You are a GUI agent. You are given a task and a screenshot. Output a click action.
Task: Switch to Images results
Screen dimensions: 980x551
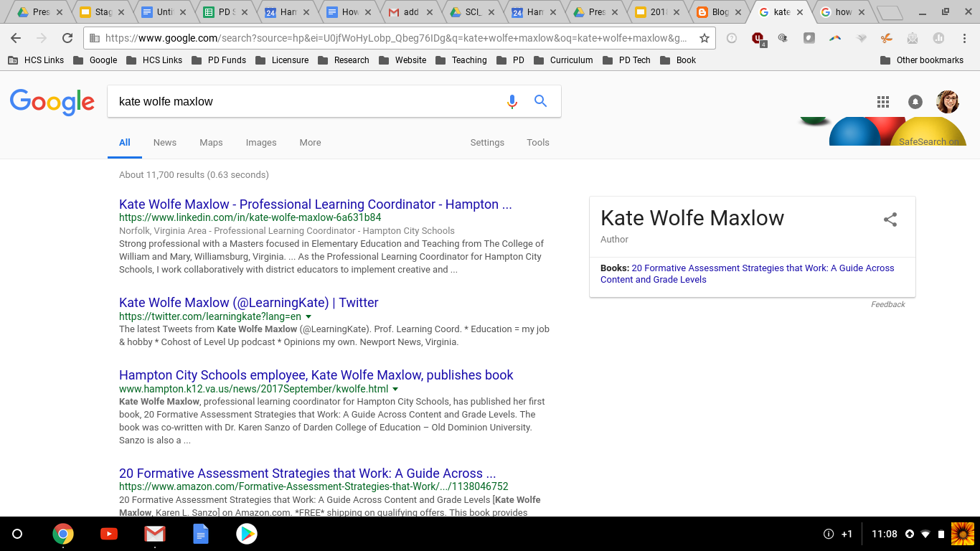pos(261,143)
